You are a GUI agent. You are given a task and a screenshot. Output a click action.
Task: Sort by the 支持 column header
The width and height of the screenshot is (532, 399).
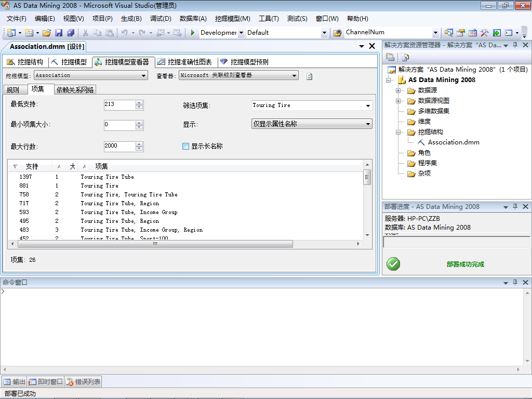point(31,166)
